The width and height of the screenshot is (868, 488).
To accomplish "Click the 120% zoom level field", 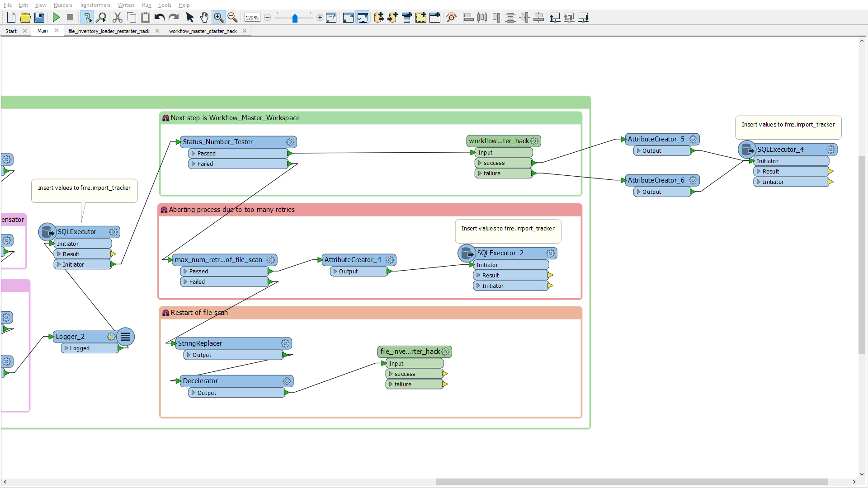I will (x=252, y=18).
